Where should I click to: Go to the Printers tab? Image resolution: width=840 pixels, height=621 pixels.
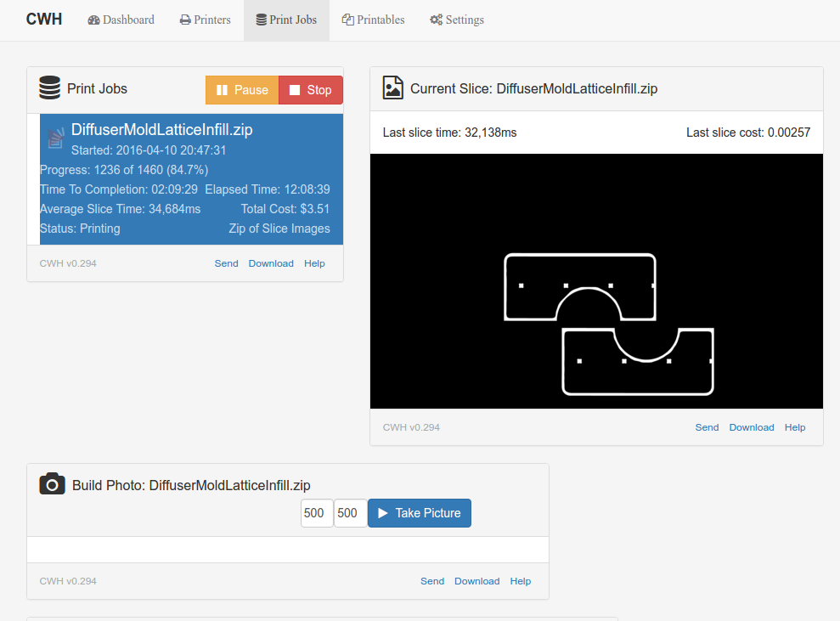coord(205,20)
